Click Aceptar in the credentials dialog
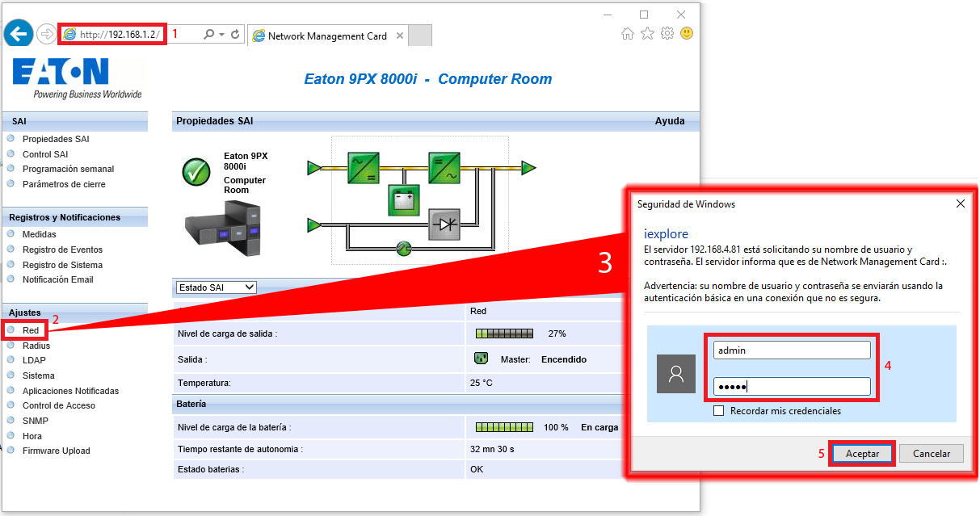This screenshot has height=516, width=980. (x=862, y=454)
